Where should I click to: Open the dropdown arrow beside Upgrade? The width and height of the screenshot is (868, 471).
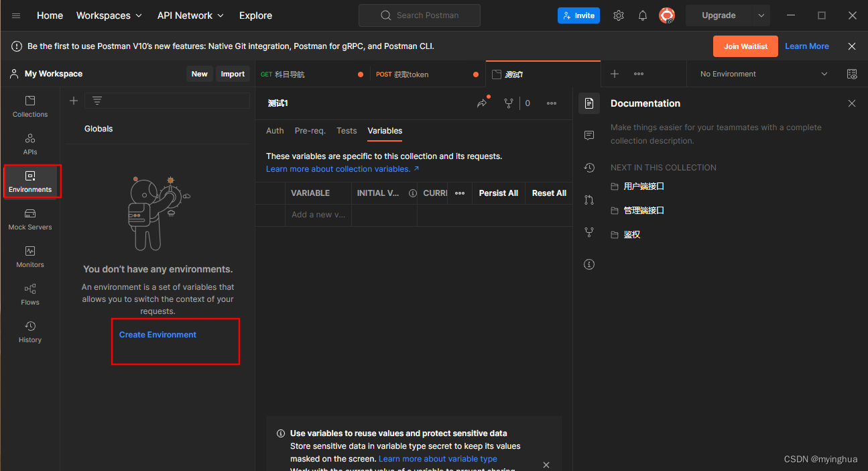(x=761, y=15)
